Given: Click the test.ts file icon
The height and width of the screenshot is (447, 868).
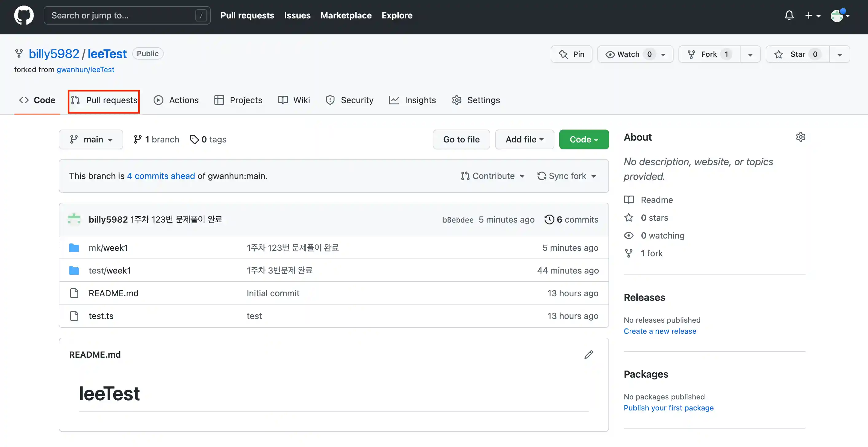Looking at the screenshot, I should point(74,316).
